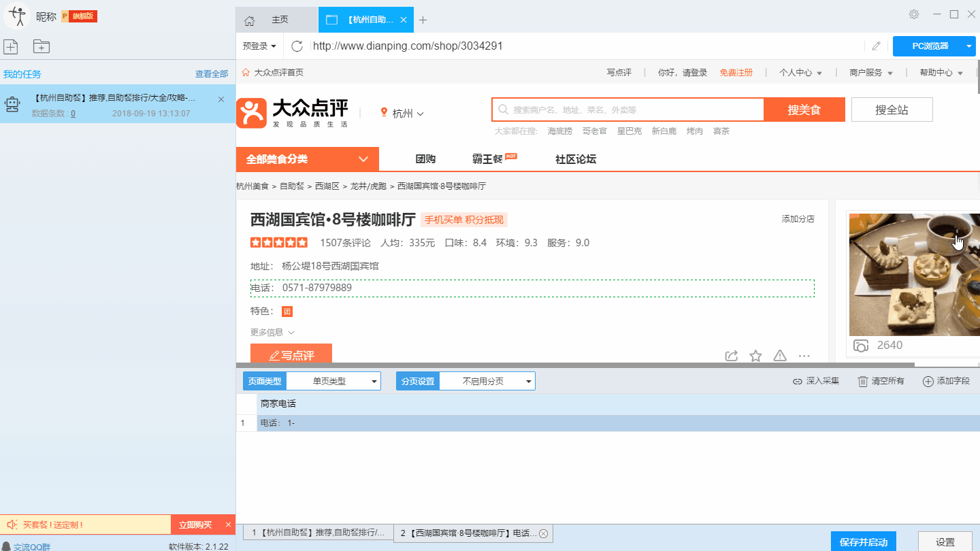This screenshot has width=980, height=551.
Task: Reload the page with refresh icon
Action: (297, 46)
